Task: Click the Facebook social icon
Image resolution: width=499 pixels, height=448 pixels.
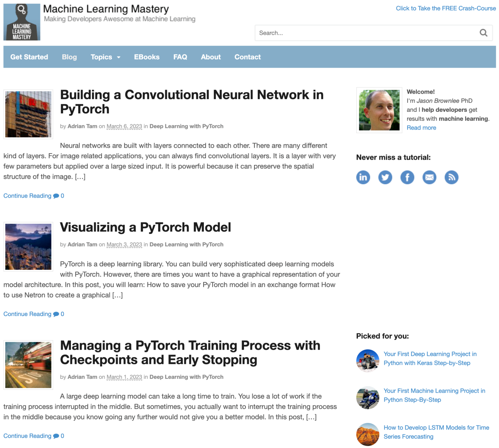Action: click(x=407, y=177)
